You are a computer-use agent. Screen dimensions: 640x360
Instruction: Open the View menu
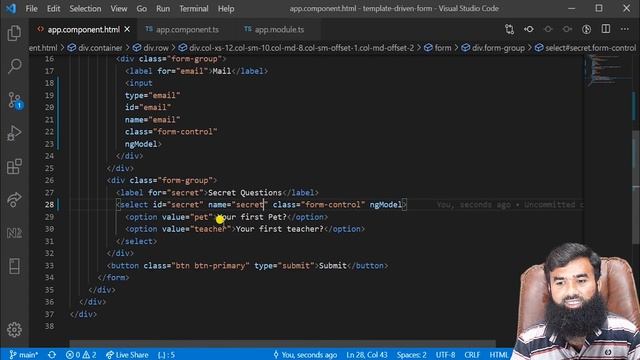tap(119, 9)
